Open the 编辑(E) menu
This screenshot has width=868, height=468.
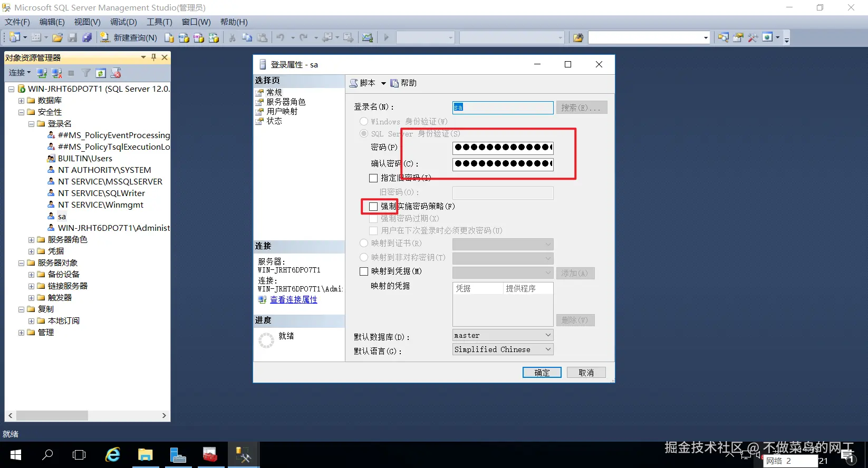pyautogui.click(x=52, y=22)
